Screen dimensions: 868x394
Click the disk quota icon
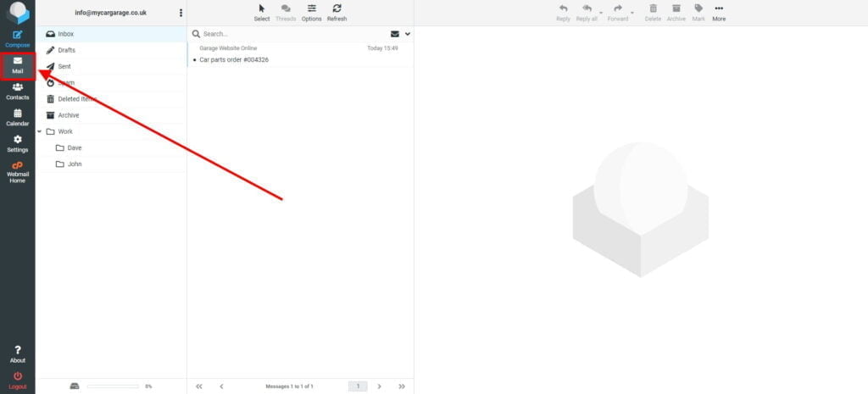point(75,386)
